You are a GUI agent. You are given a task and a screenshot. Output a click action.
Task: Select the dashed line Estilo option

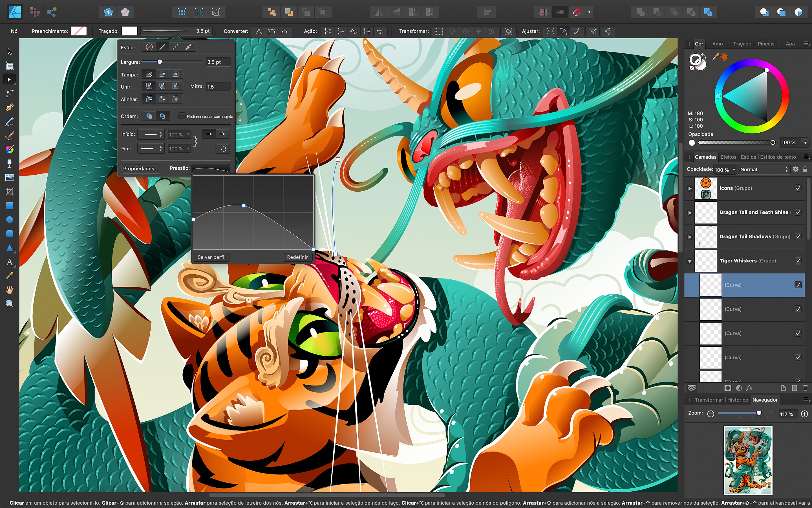point(175,47)
